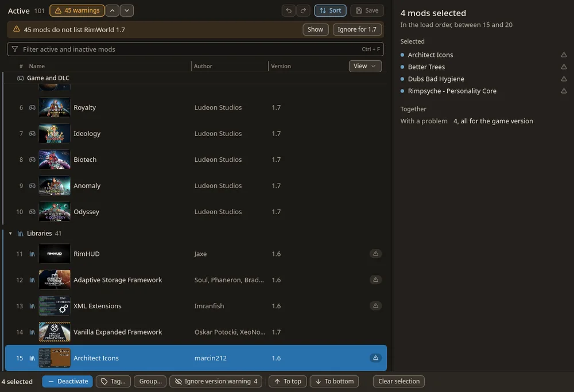Click the RimHUD row warning icon
The image size is (574, 392).
[x=375, y=254]
